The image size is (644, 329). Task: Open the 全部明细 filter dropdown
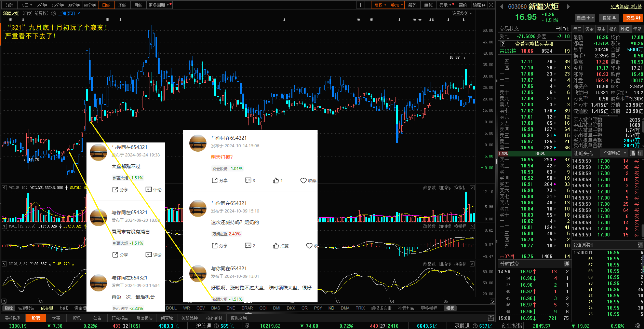[615, 153]
